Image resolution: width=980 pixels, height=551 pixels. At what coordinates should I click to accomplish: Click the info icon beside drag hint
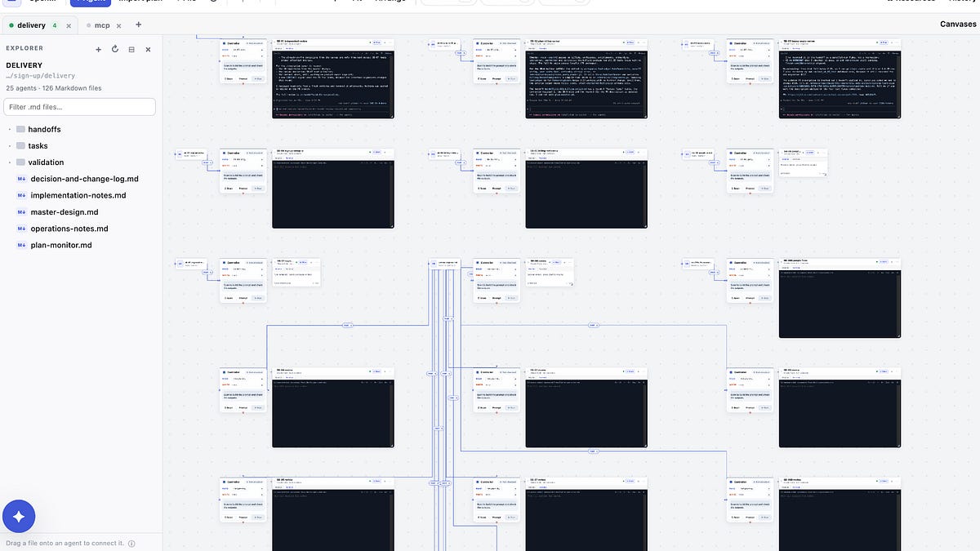click(131, 543)
